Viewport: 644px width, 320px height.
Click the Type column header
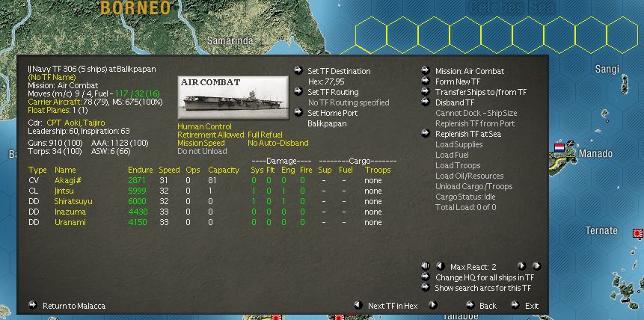[37, 170]
